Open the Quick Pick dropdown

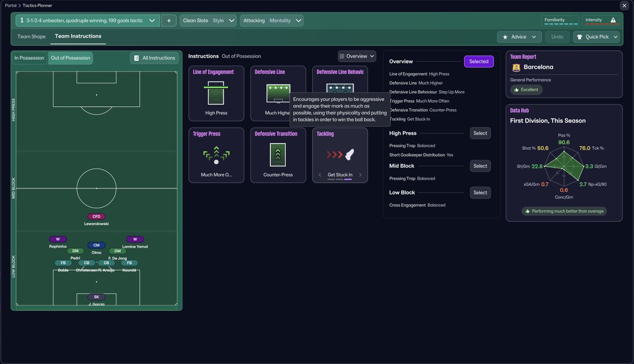[x=596, y=37]
